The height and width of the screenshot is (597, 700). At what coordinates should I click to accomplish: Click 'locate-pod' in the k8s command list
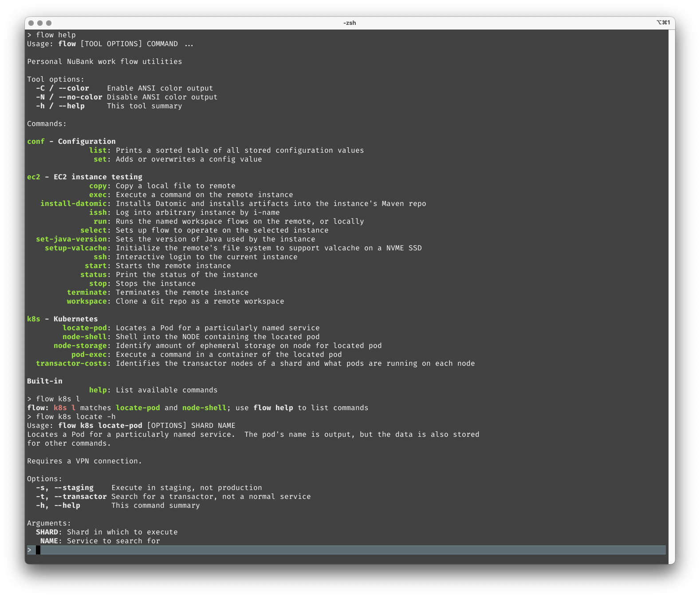[85, 328]
